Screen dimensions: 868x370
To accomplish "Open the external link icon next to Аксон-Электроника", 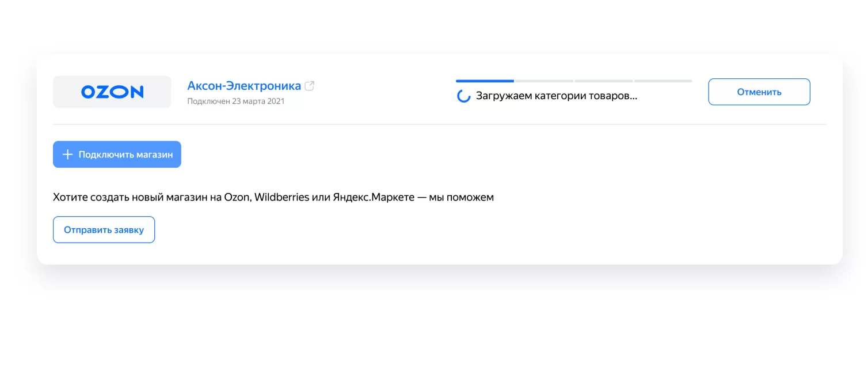I will tap(309, 85).
